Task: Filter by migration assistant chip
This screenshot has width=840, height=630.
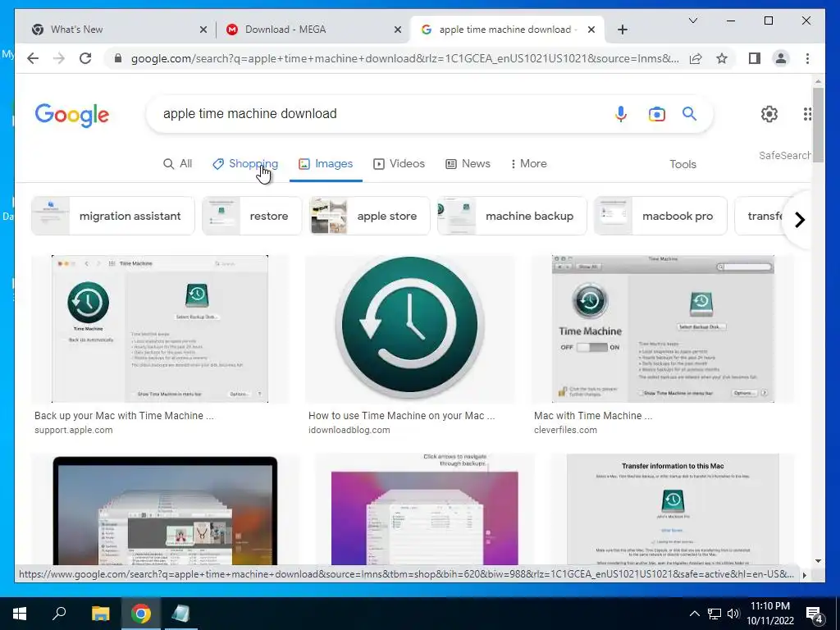Action: pos(113,216)
